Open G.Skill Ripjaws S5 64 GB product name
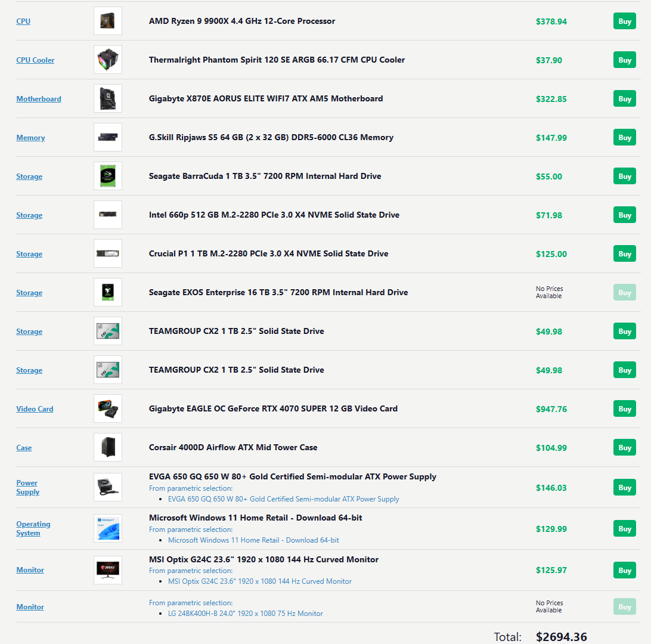Screen dimensions: 651x644 tap(271, 137)
